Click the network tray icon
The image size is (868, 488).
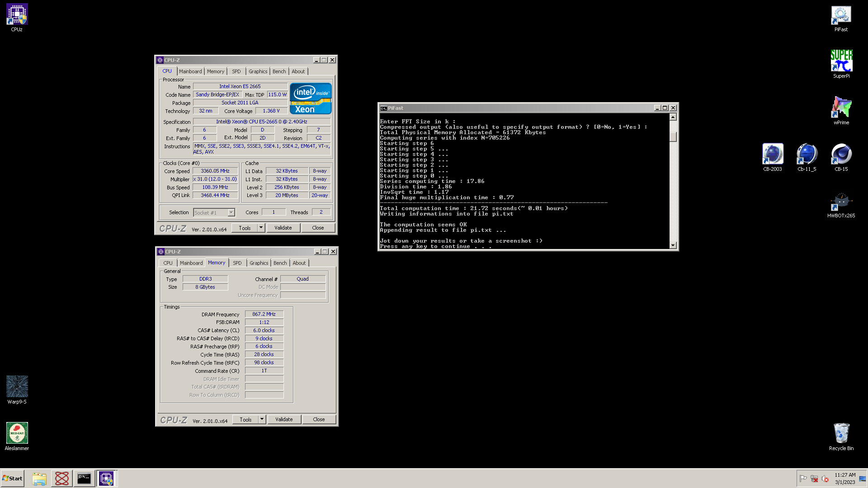pyautogui.click(x=814, y=479)
